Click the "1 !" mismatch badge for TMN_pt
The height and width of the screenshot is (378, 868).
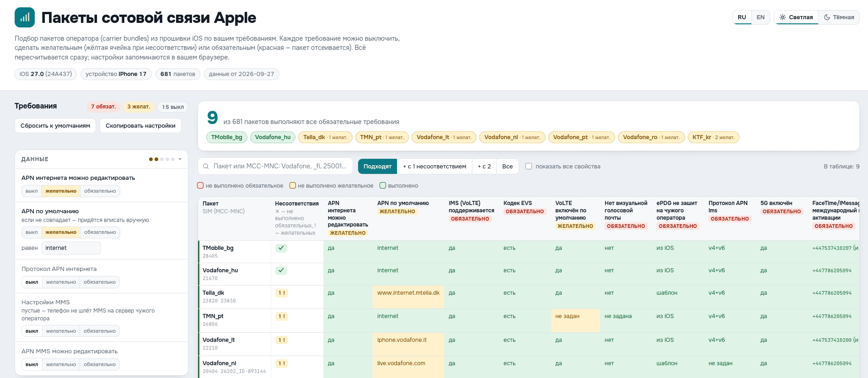[x=281, y=316]
